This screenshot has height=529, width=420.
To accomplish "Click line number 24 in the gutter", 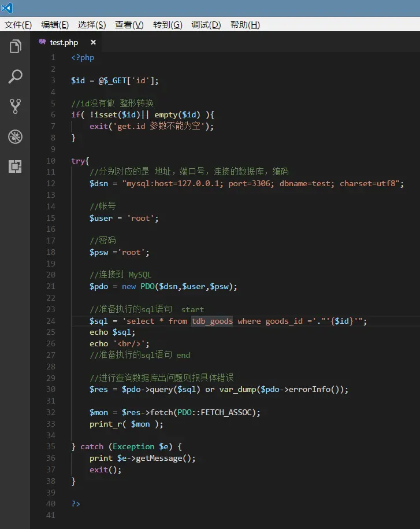I will point(51,321).
